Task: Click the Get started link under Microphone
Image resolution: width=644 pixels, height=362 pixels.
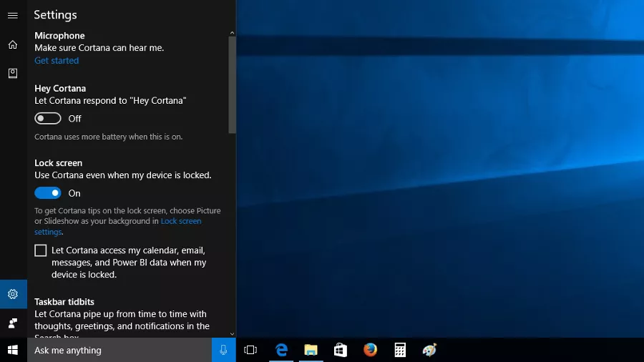Action: pyautogui.click(x=57, y=60)
